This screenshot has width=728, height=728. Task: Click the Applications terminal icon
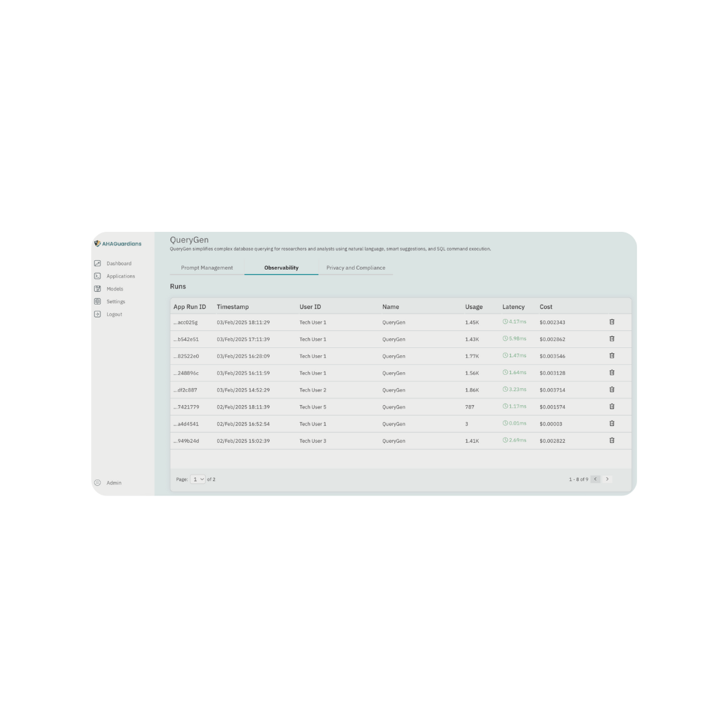click(98, 276)
